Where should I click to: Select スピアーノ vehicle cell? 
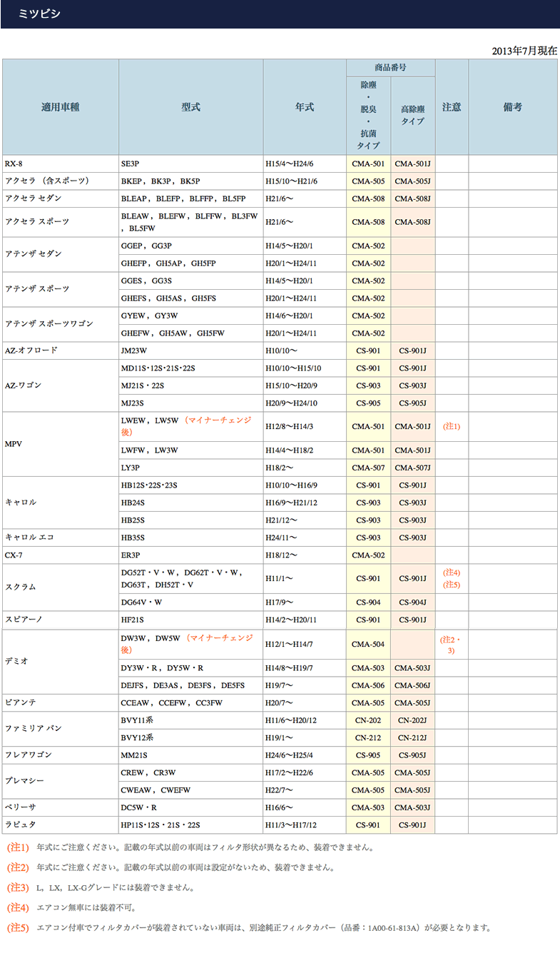point(61,620)
